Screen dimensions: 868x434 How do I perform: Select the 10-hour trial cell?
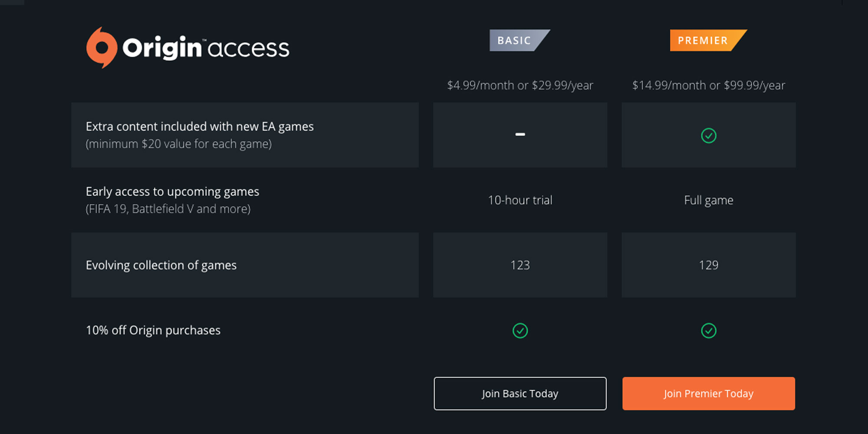pyautogui.click(x=520, y=200)
